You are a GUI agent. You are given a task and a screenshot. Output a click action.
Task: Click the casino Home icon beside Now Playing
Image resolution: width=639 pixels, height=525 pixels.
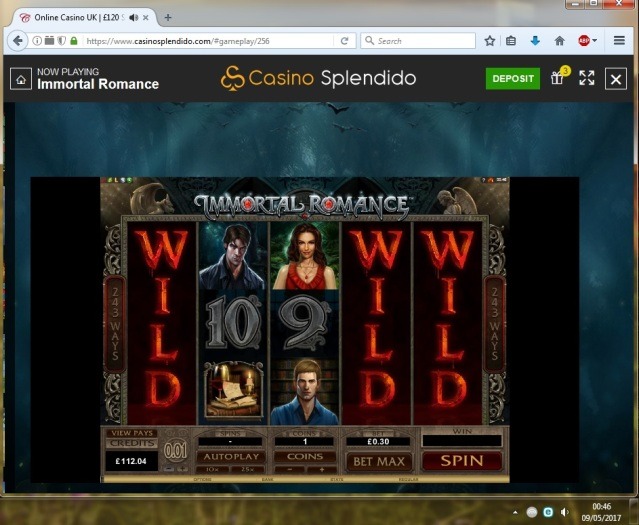[x=21, y=79]
